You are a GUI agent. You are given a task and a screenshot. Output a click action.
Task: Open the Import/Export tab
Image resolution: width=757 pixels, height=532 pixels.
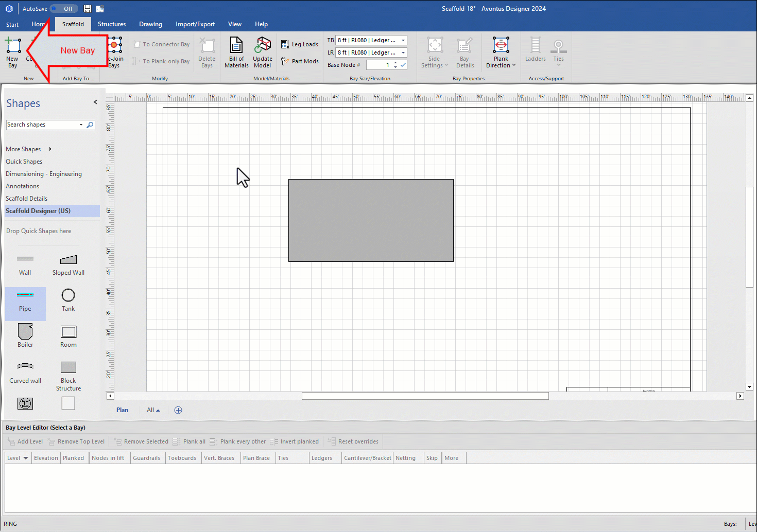[195, 24]
